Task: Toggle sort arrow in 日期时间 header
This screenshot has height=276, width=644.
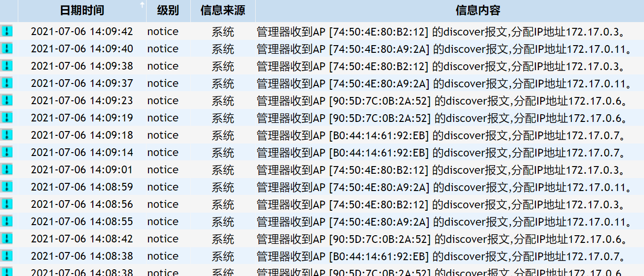Action: [x=142, y=5]
